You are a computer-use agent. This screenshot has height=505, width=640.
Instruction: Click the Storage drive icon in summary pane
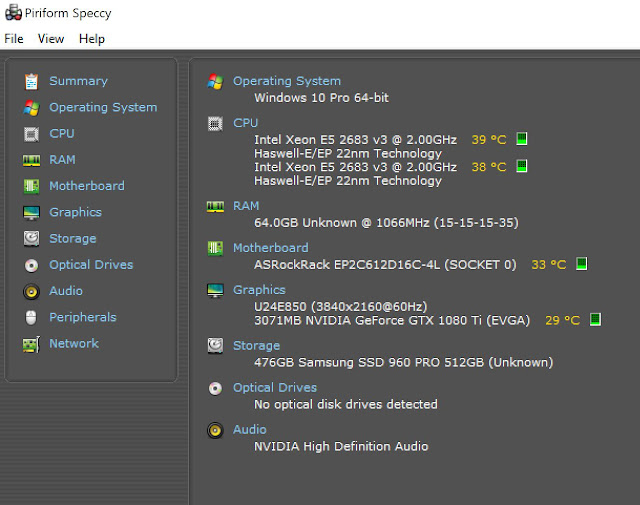215,346
